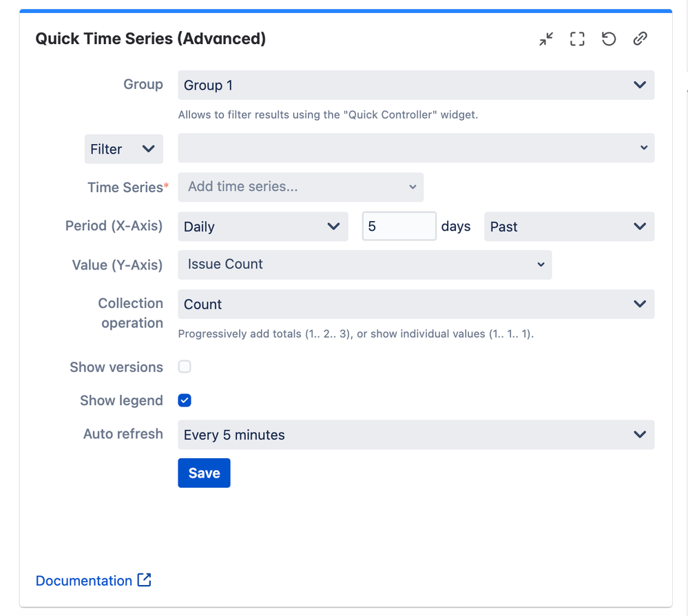Click the Save button
This screenshot has height=616, width=688.
click(204, 473)
